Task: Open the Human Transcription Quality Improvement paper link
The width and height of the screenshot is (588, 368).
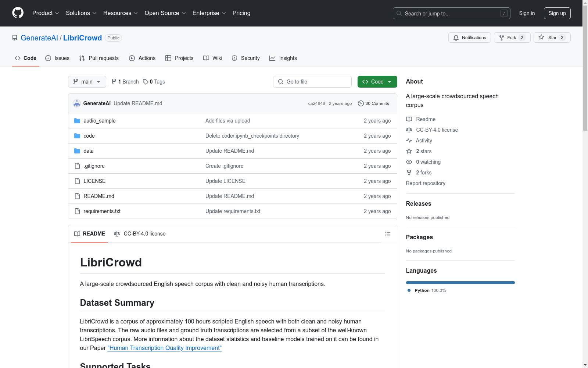Action: point(165,348)
